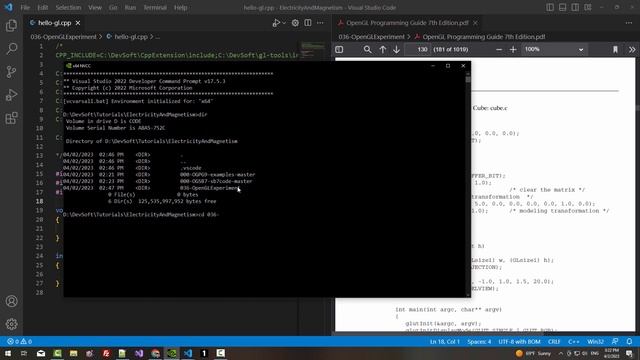This screenshot has height=360, width=640.
Task: Toggle the bottom panel layout icon
Action: click(562, 7)
